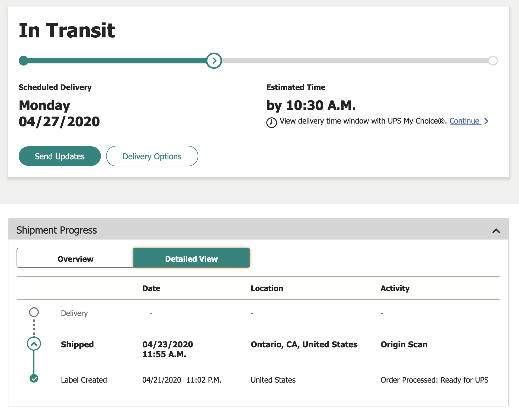The image size is (519, 420).
Task: Select the Detailed View tab
Action: tap(191, 259)
